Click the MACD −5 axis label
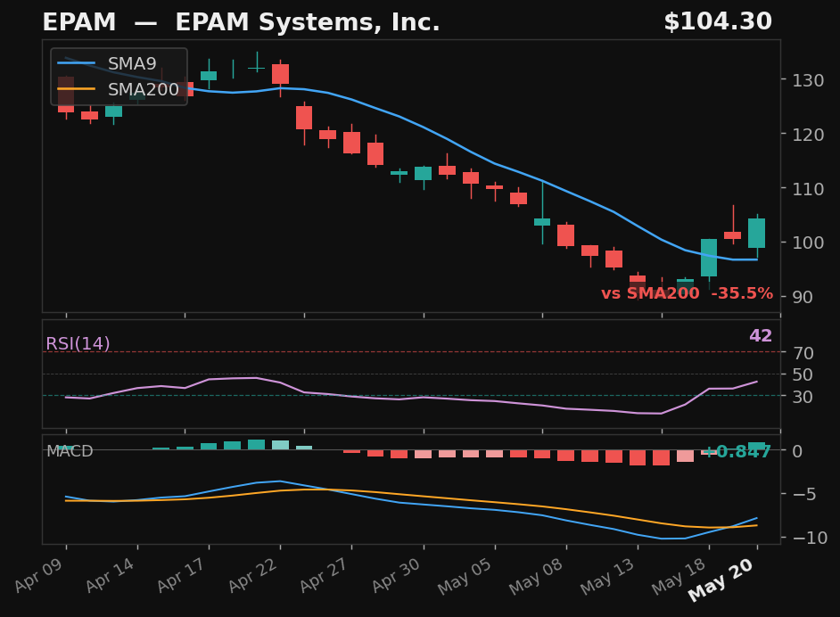 coord(804,494)
